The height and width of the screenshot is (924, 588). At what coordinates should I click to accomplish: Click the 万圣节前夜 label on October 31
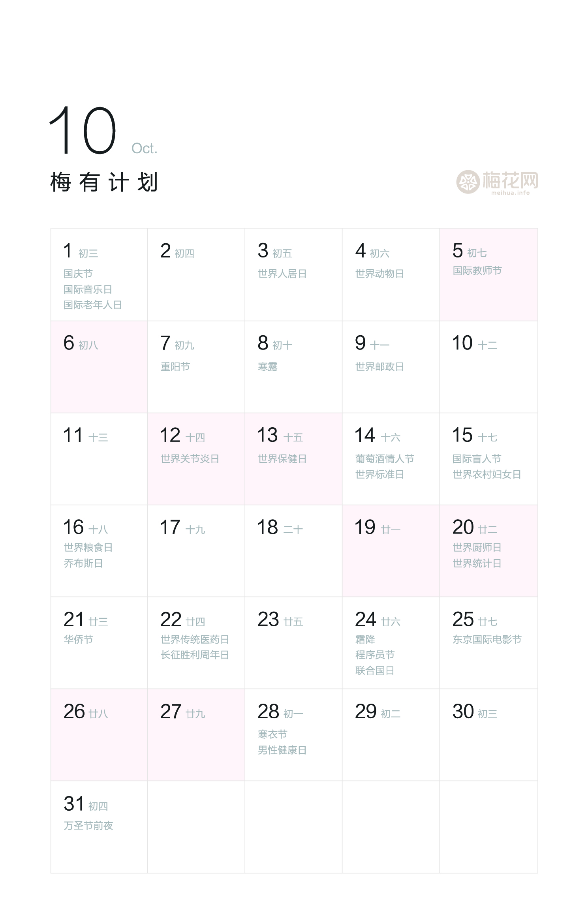click(88, 826)
